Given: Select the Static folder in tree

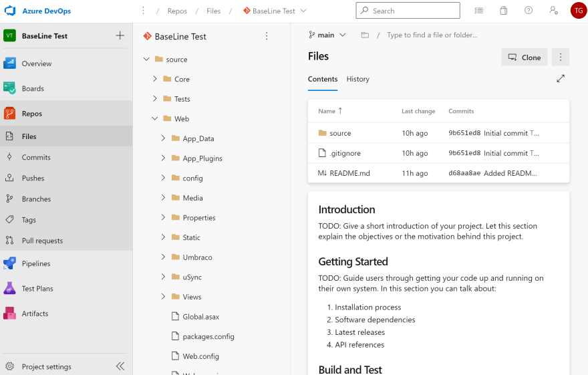Looking at the screenshot, I should pos(191,237).
